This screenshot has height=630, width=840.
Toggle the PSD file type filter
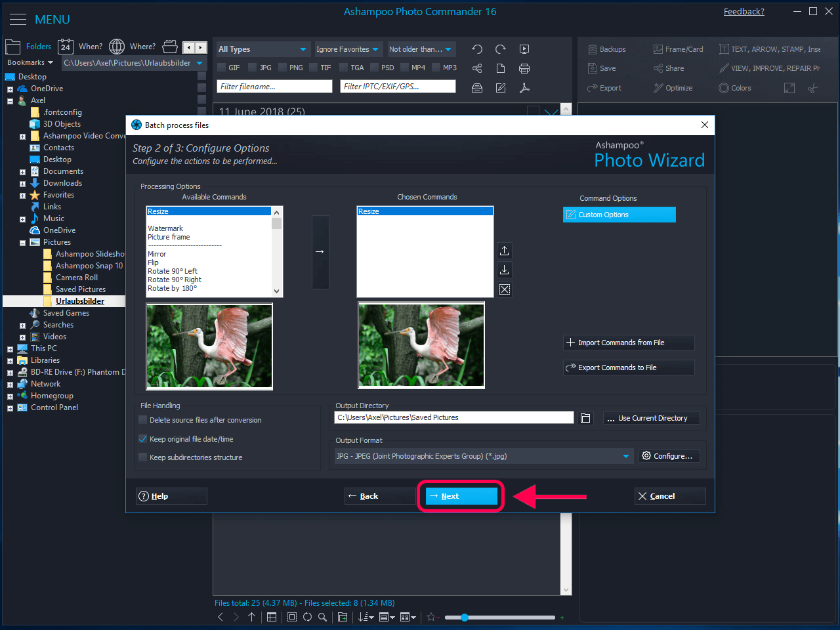[375, 68]
